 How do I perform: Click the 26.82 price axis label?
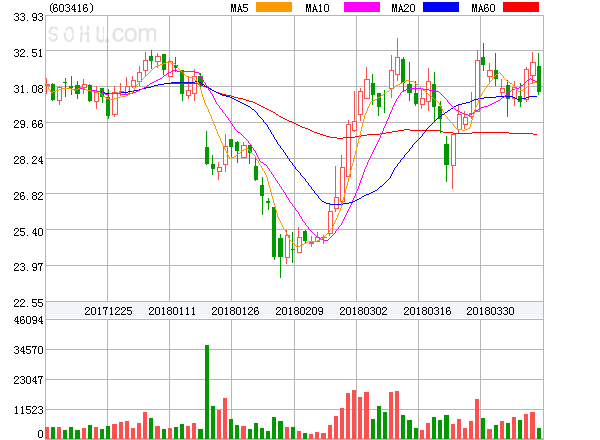pos(28,196)
